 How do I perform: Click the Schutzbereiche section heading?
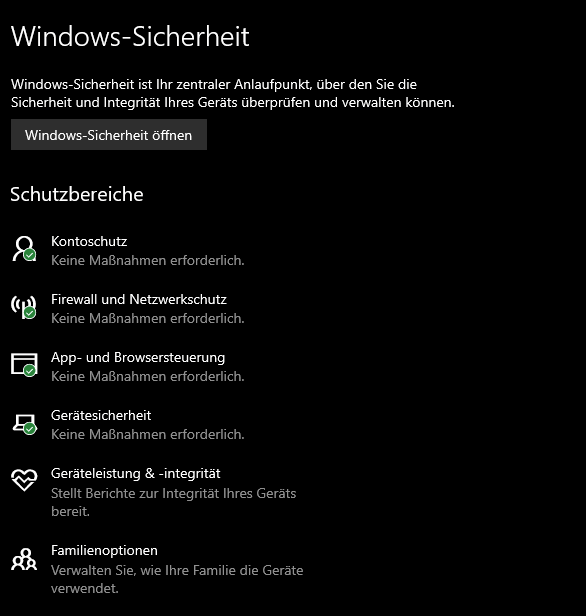pos(77,194)
